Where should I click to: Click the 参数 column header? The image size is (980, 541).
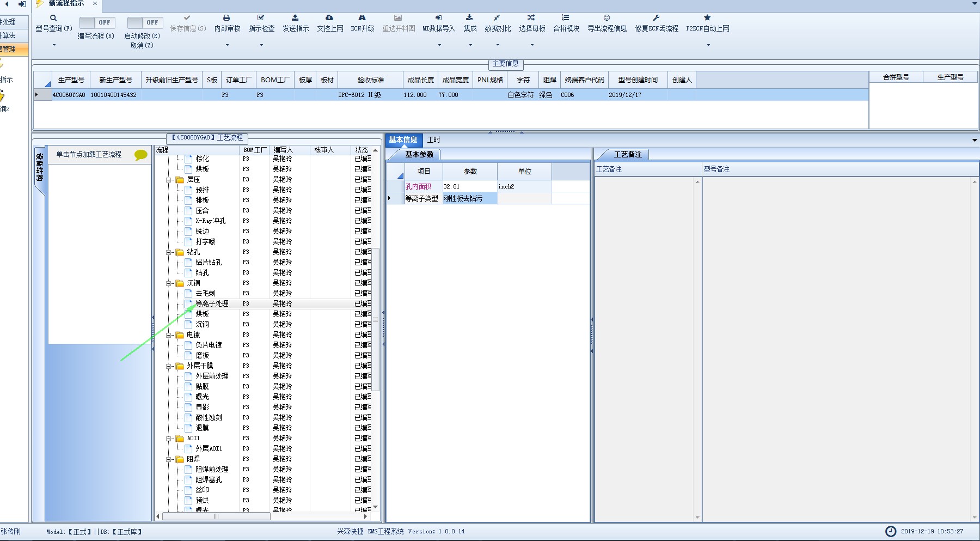(470, 171)
